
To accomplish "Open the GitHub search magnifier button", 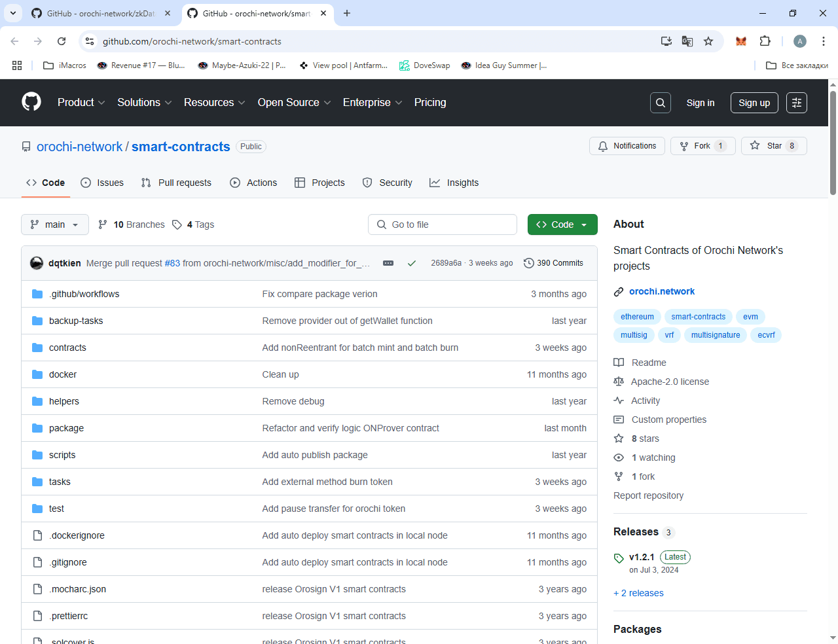I will 660,103.
